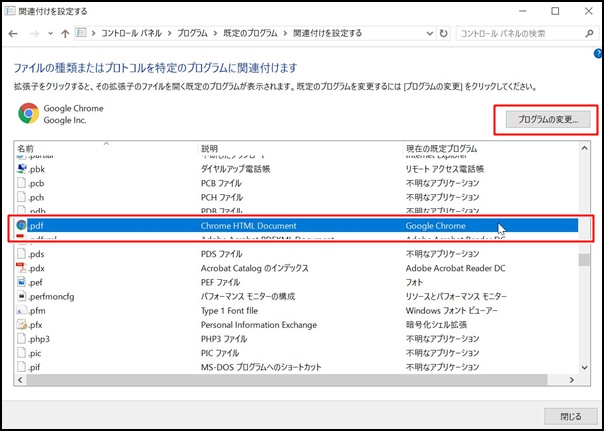
Task: Select the .pcb row
Action: click(296, 183)
